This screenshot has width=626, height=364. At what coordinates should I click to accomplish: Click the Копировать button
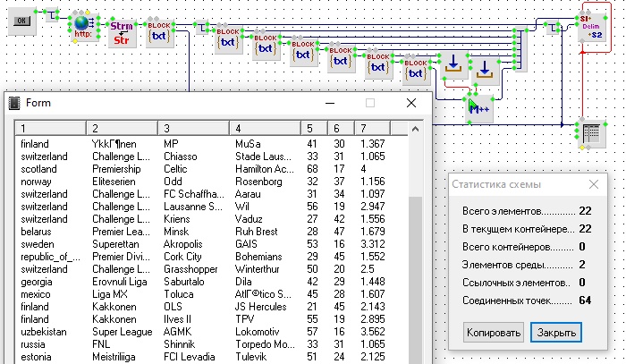[x=494, y=333]
